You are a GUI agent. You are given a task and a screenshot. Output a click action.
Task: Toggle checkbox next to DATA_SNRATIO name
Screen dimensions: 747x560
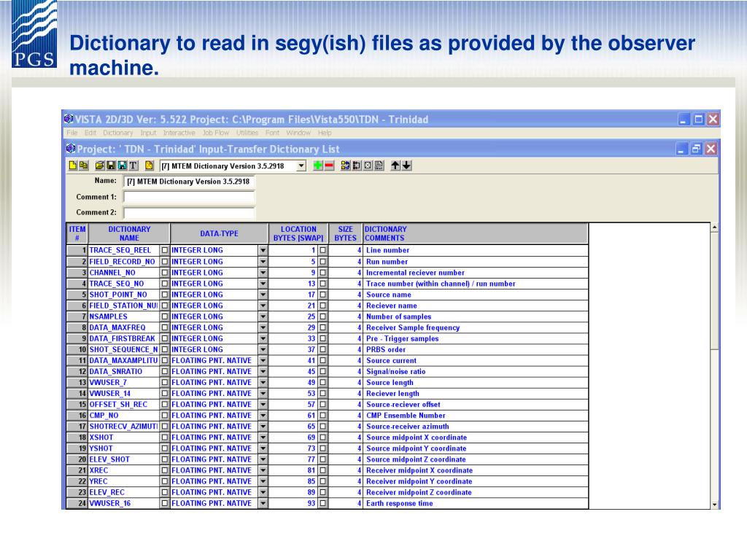(x=164, y=371)
